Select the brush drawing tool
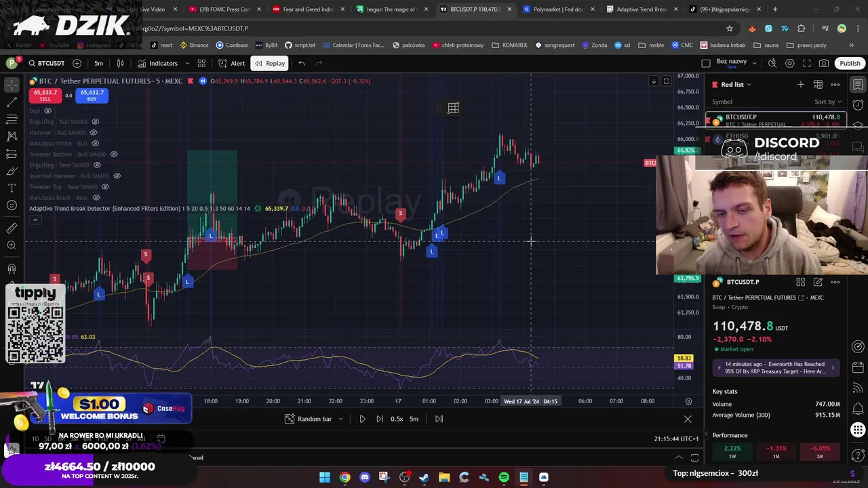The height and width of the screenshot is (488, 868). click(x=12, y=171)
